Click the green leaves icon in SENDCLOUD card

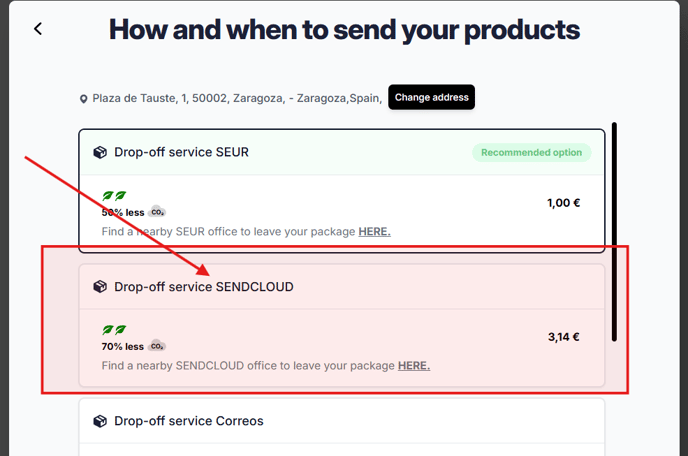(x=114, y=330)
